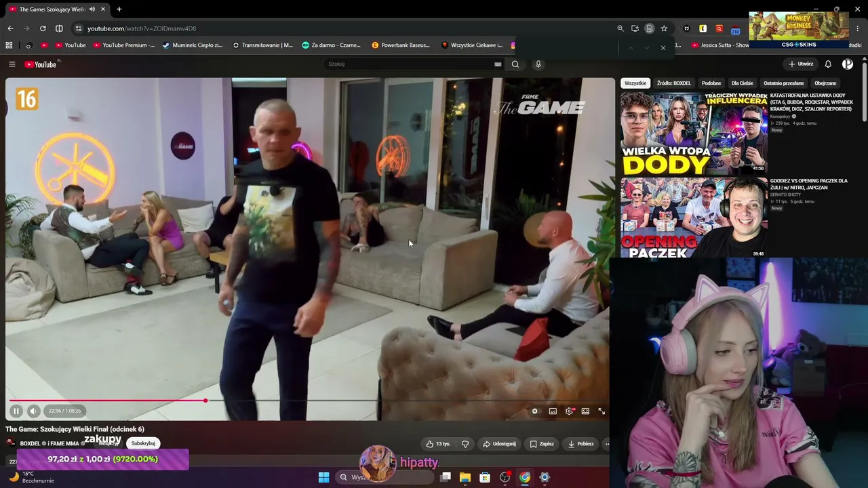
Task: Open File Explorer from the taskbar
Action: click(x=465, y=477)
